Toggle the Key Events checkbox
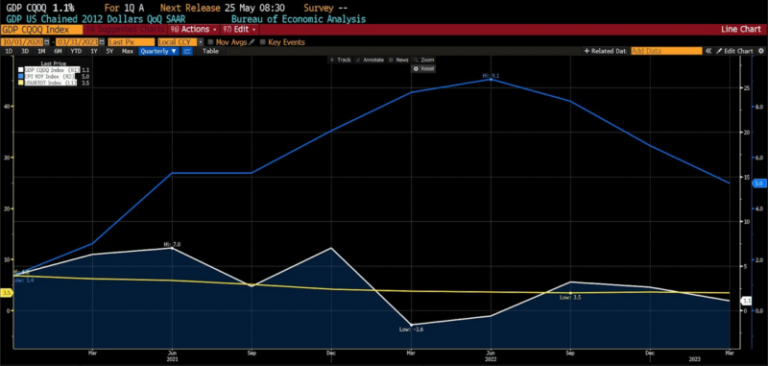 point(263,42)
